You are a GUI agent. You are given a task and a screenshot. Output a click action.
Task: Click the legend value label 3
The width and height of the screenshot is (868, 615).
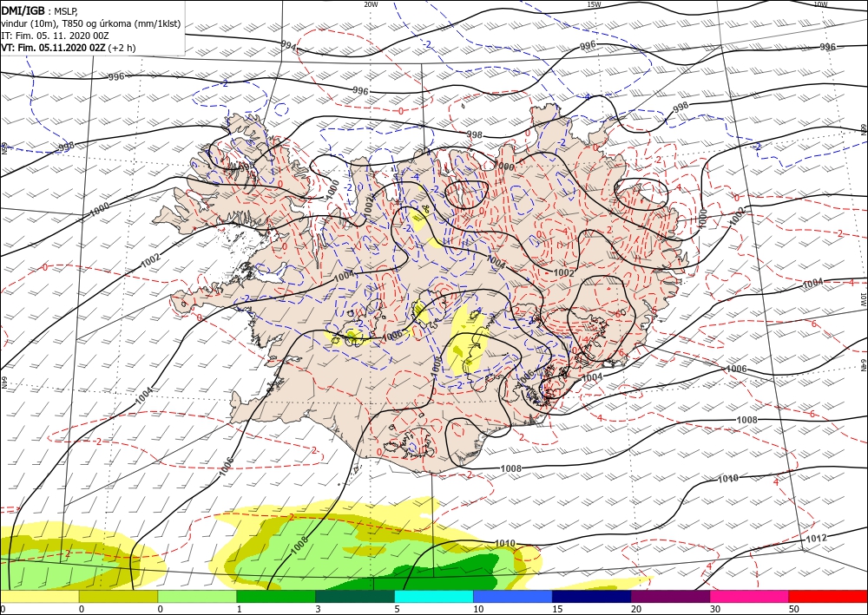click(319, 609)
